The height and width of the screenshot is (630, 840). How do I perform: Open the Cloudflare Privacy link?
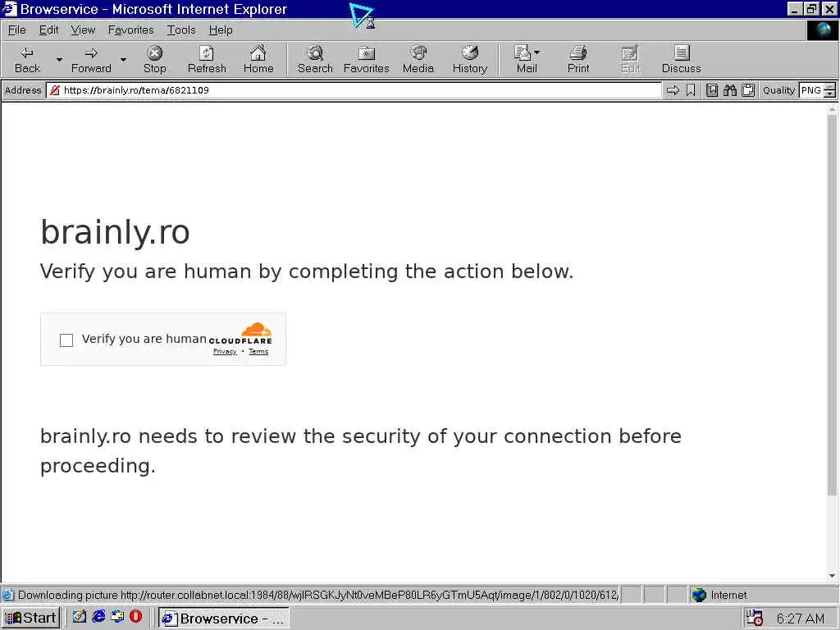tap(225, 351)
